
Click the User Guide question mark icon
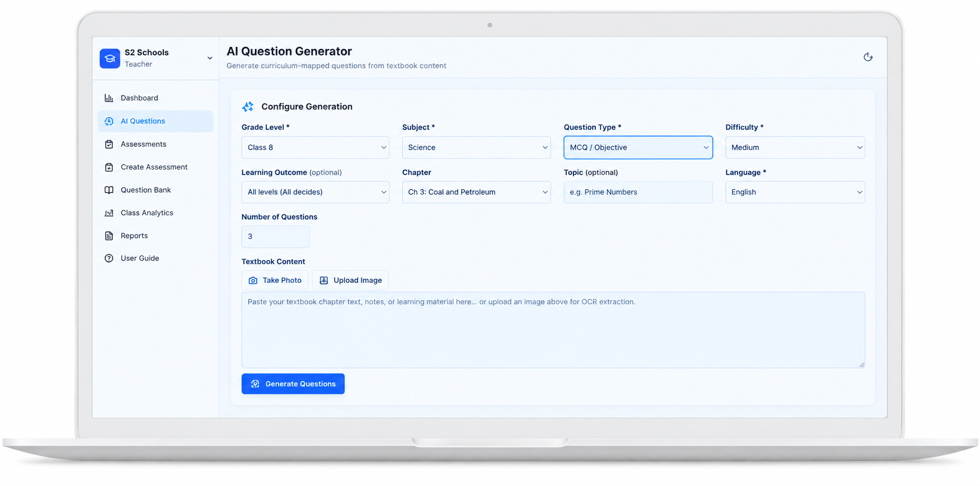click(109, 258)
